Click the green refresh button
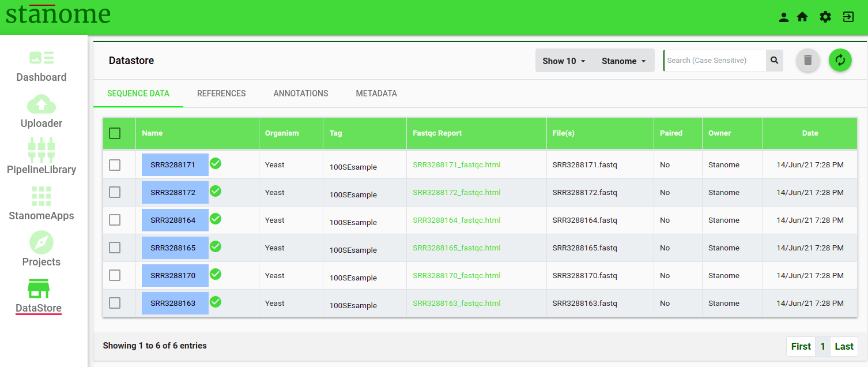The height and width of the screenshot is (367, 868). [840, 61]
